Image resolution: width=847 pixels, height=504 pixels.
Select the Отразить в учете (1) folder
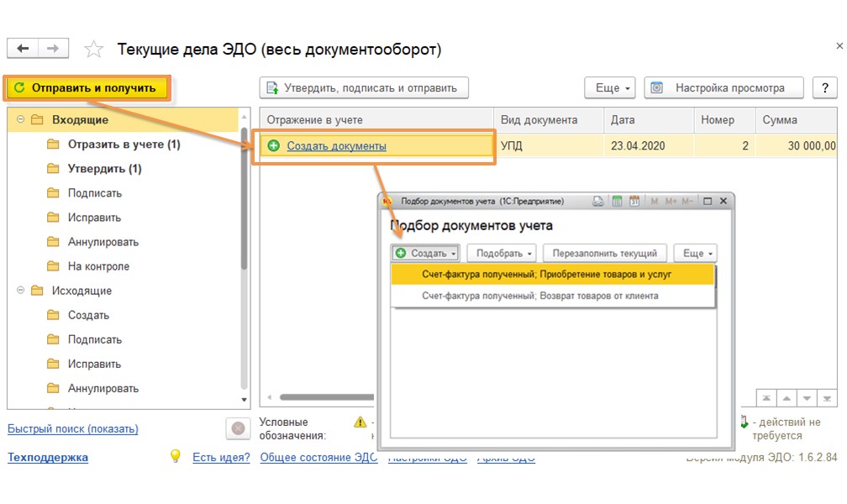(x=124, y=144)
